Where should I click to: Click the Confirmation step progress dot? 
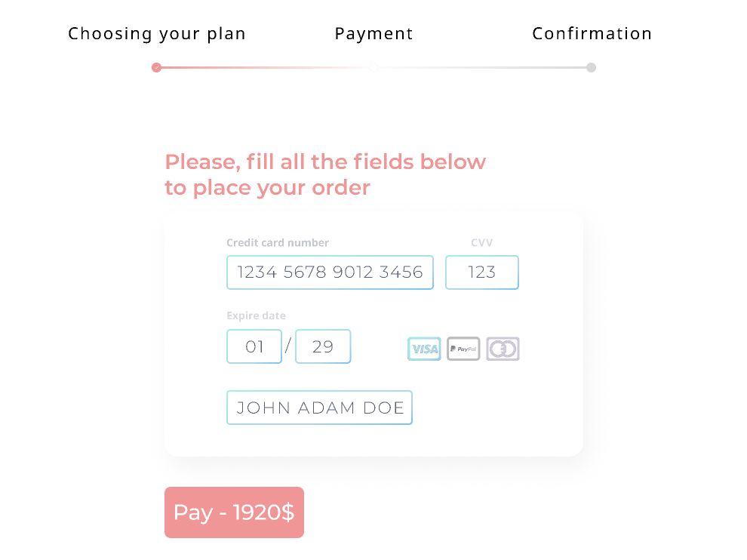click(592, 67)
